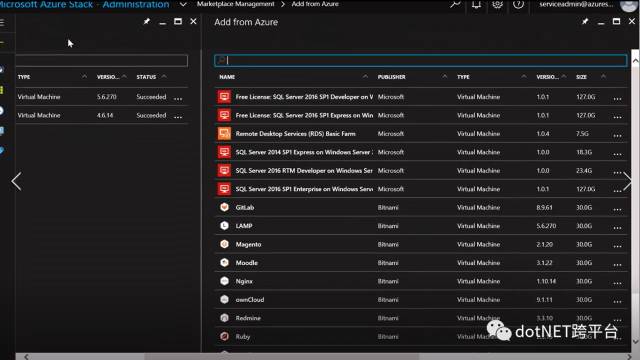640x360 pixels.
Task: Click the Nginx item icon
Action: (x=224, y=281)
